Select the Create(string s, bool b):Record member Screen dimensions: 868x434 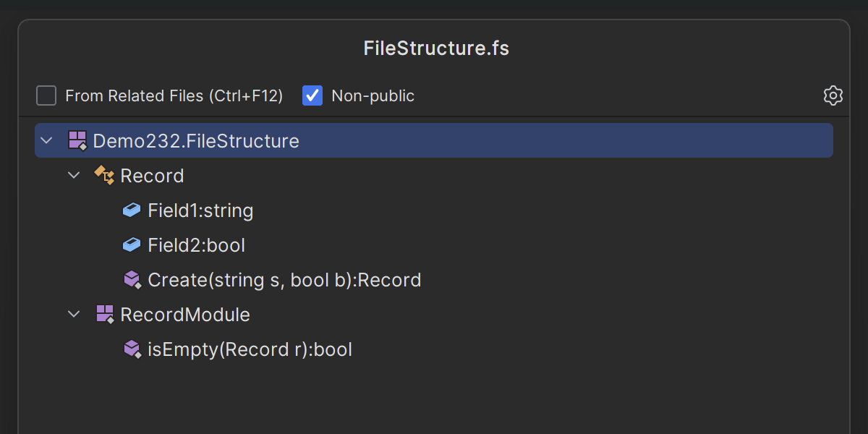point(284,280)
